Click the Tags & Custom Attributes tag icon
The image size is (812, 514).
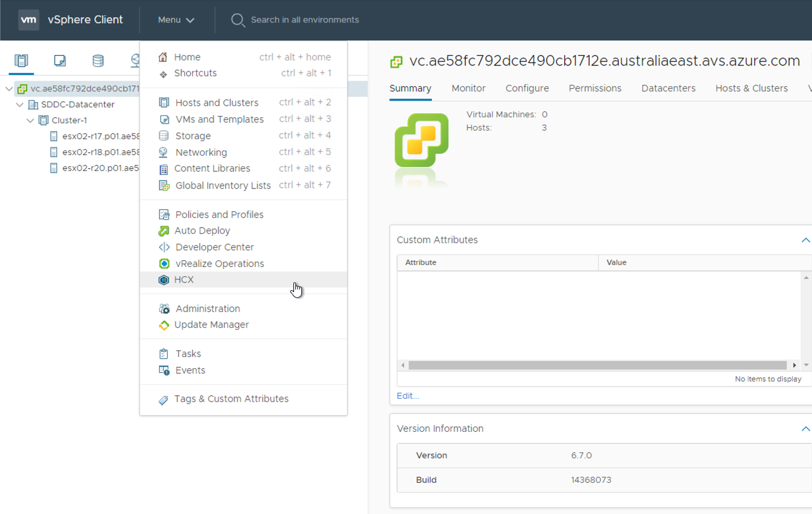(164, 399)
